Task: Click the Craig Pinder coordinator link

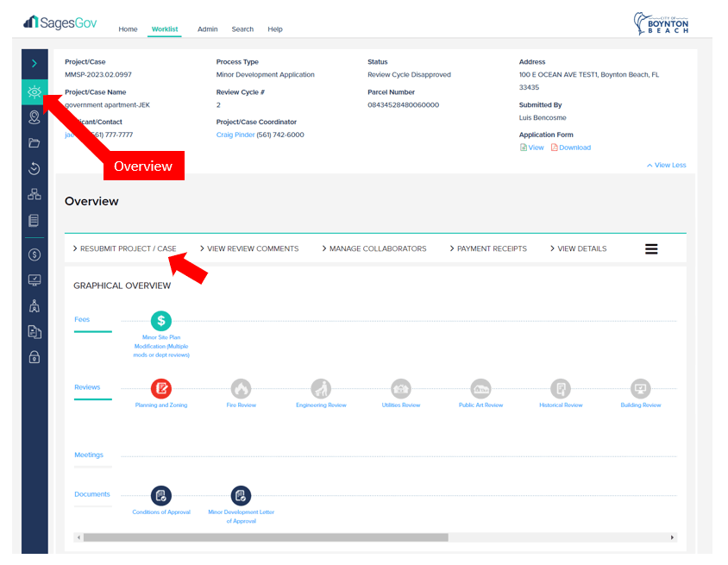Action: (235, 135)
